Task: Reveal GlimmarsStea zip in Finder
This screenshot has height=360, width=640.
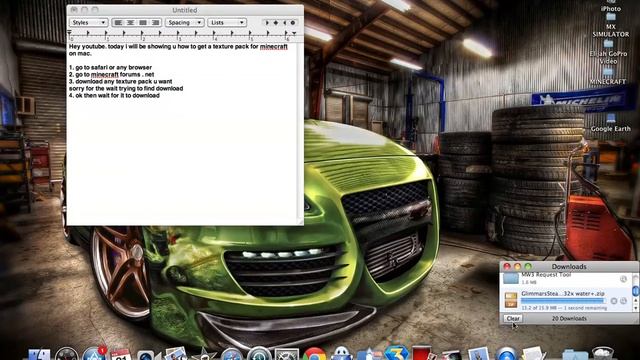Action: click(x=623, y=301)
